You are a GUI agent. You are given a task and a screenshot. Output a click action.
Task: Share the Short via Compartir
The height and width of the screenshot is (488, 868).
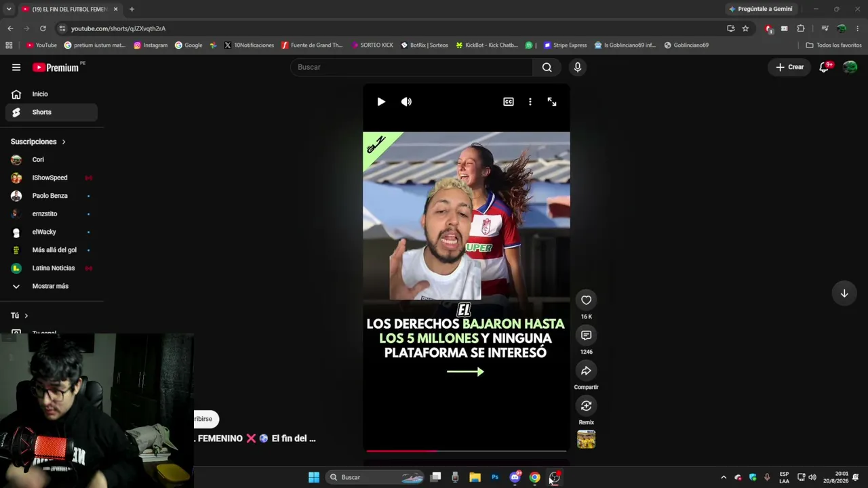587,371
